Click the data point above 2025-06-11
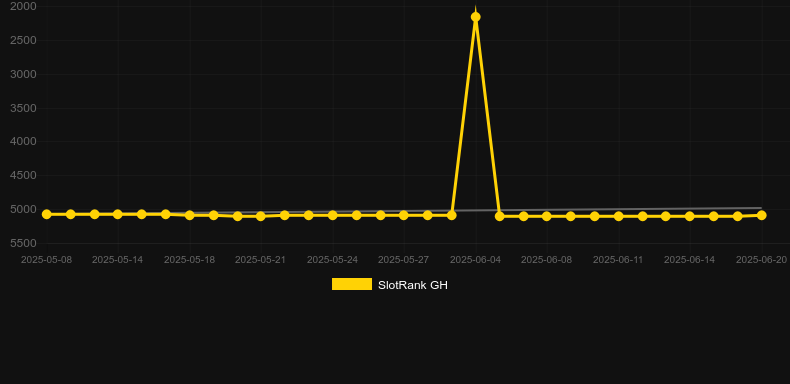 click(x=618, y=216)
